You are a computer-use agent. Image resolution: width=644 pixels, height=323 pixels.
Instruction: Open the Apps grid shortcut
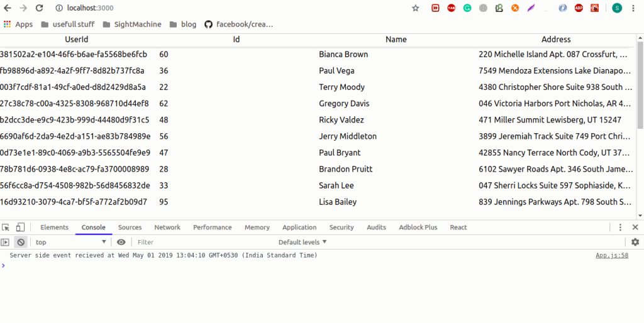point(18,25)
